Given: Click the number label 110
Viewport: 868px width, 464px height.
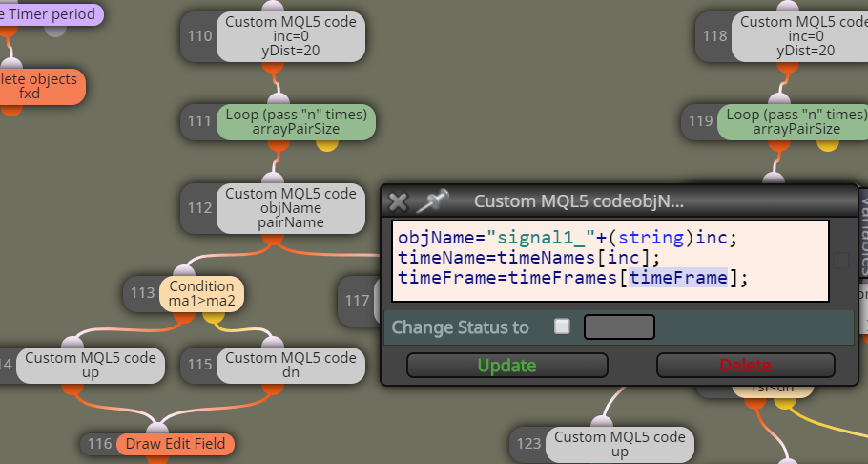Looking at the screenshot, I should coord(200,36).
